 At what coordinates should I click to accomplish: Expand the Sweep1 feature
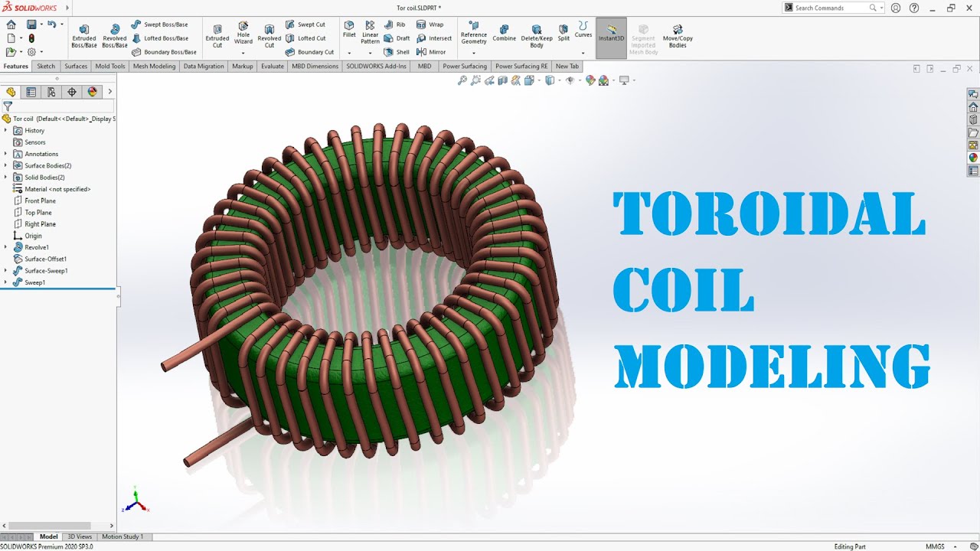pos(6,282)
